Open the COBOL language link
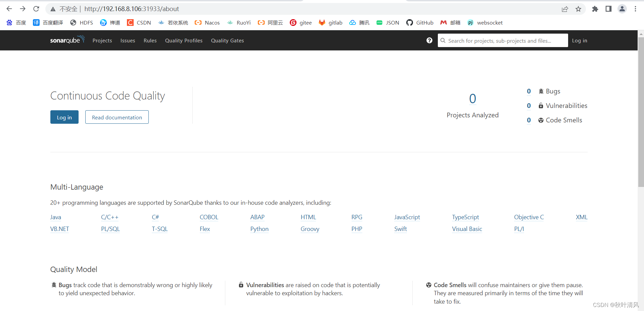Screen dimensions: 644x311 [209, 217]
